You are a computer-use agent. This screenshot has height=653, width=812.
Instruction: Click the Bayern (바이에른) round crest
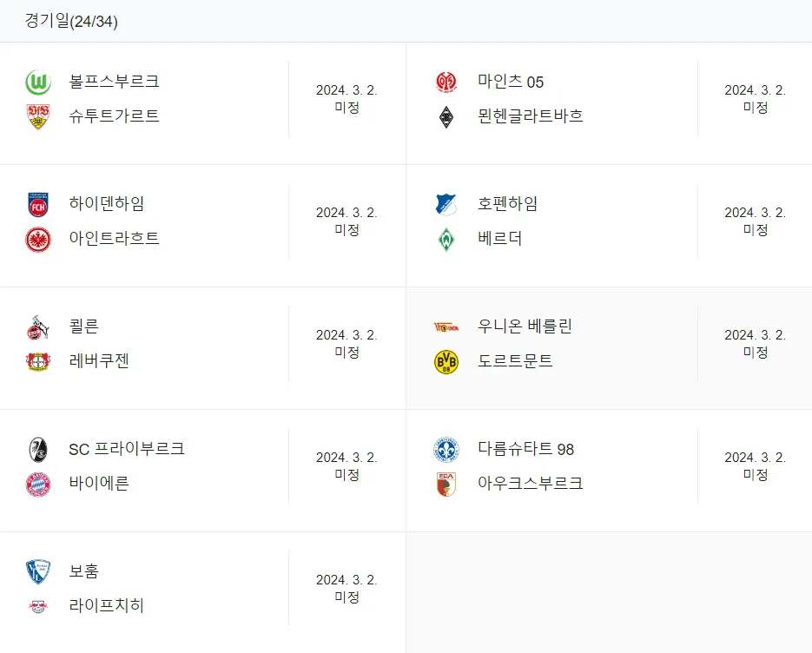pyautogui.click(x=38, y=485)
